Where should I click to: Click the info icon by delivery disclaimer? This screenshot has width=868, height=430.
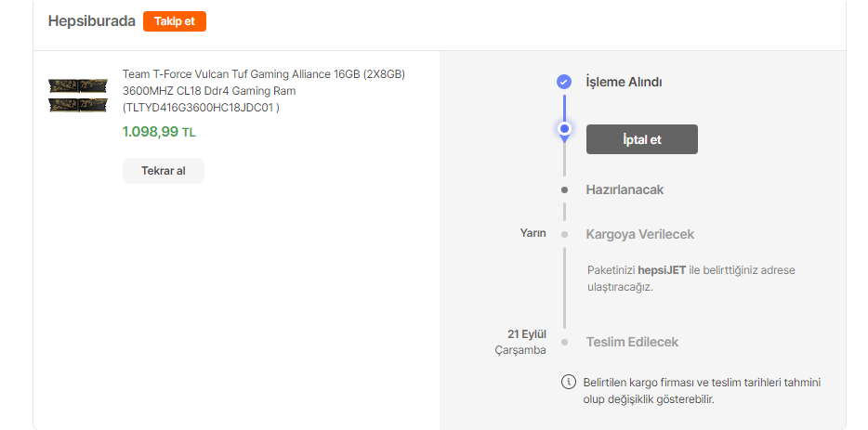coord(569,382)
